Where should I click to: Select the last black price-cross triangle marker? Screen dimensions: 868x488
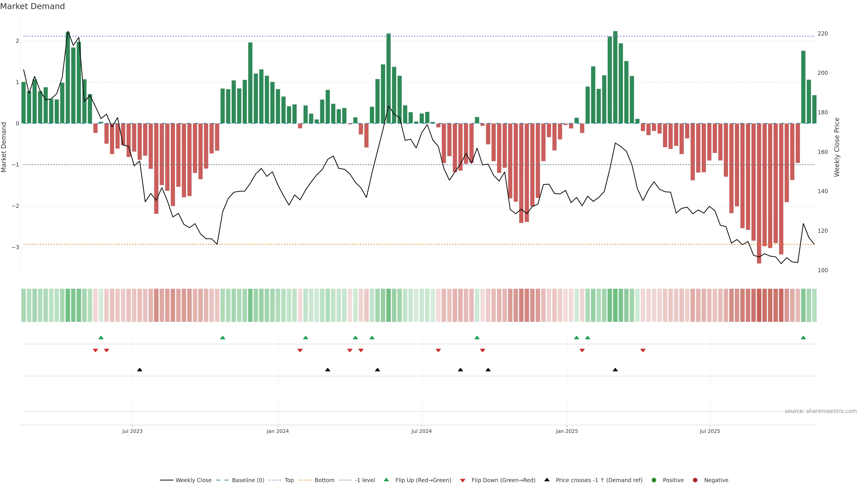(615, 370)
